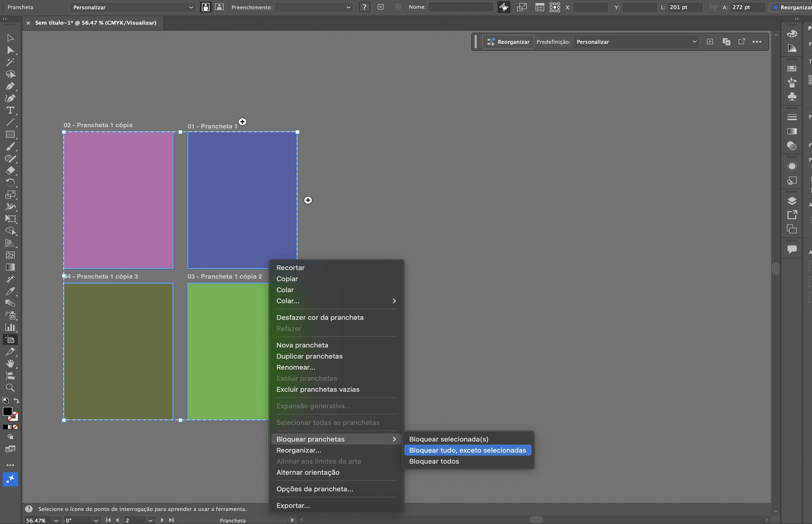Select Duplicar pranchetas from context menu
This screenshot has height=524, width=812.
(x=309, y=356)
